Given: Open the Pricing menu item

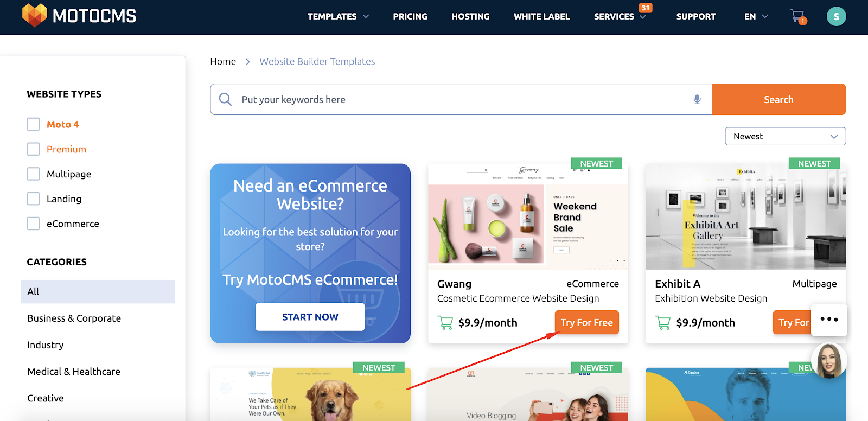Looking at the screenshot, I should (410, 16).
